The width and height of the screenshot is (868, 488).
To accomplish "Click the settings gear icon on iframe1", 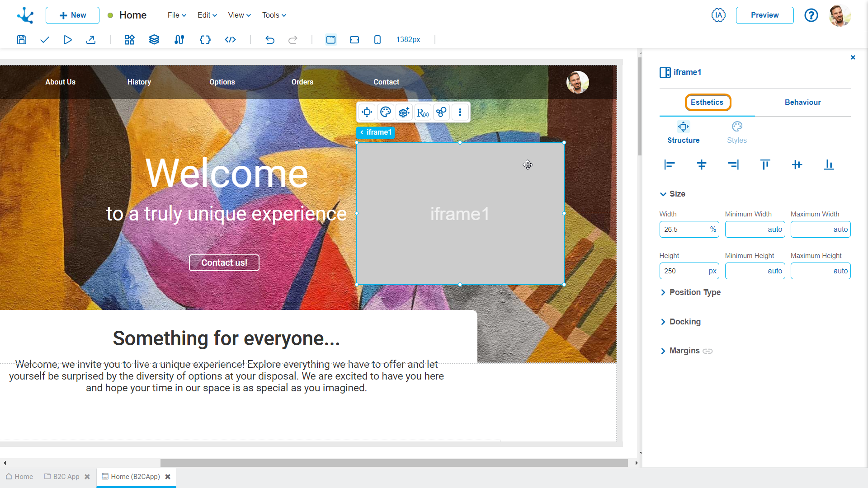I will 404,113.
